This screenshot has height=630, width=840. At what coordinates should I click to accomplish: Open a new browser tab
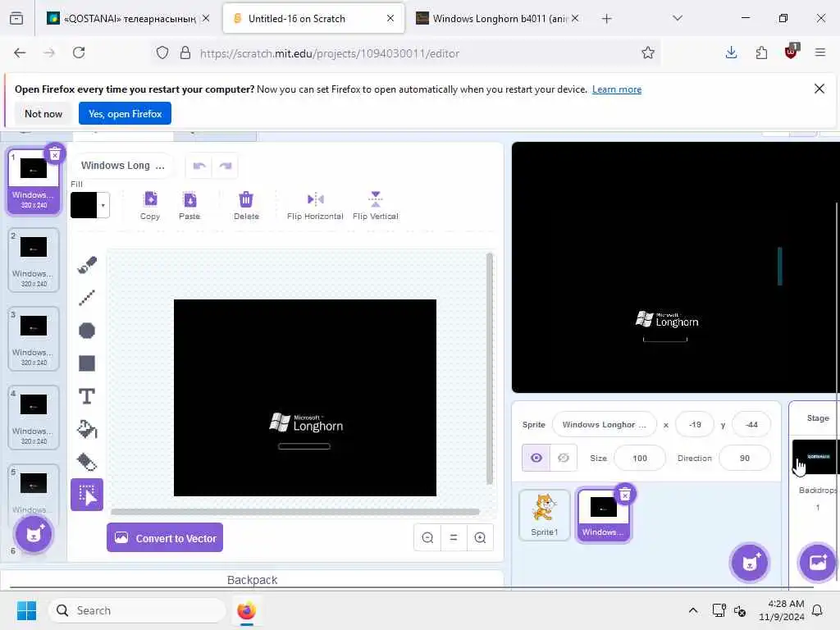click(x=606, y=19)
